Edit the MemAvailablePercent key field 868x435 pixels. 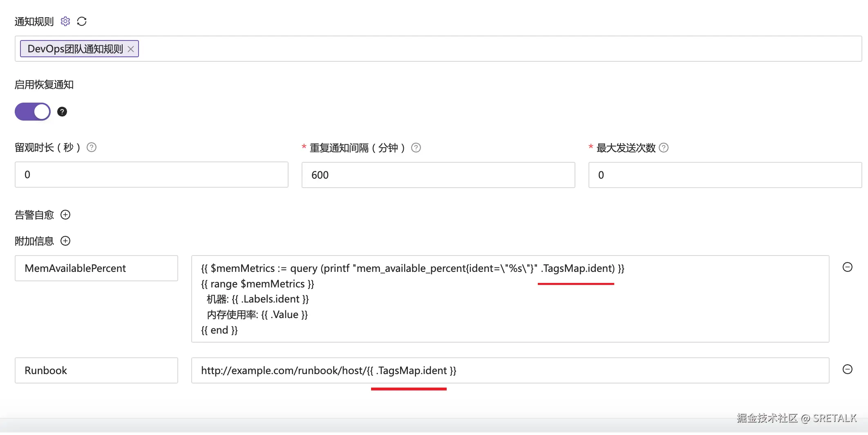click(x=96, y=268)
